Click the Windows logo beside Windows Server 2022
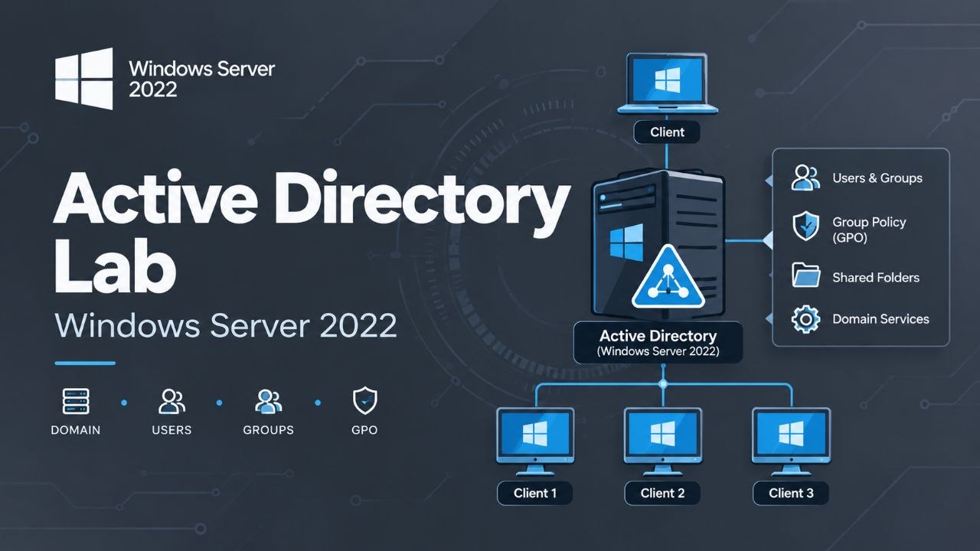 click(84, 78)
